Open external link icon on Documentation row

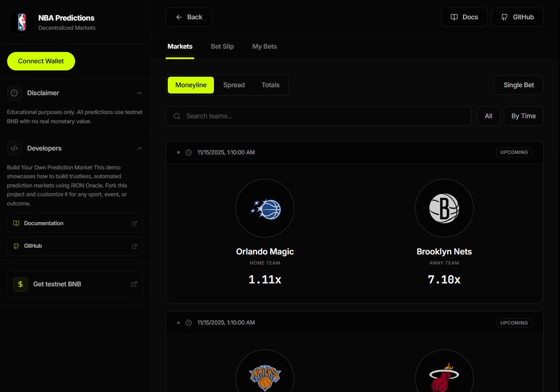tap(135, 223)
